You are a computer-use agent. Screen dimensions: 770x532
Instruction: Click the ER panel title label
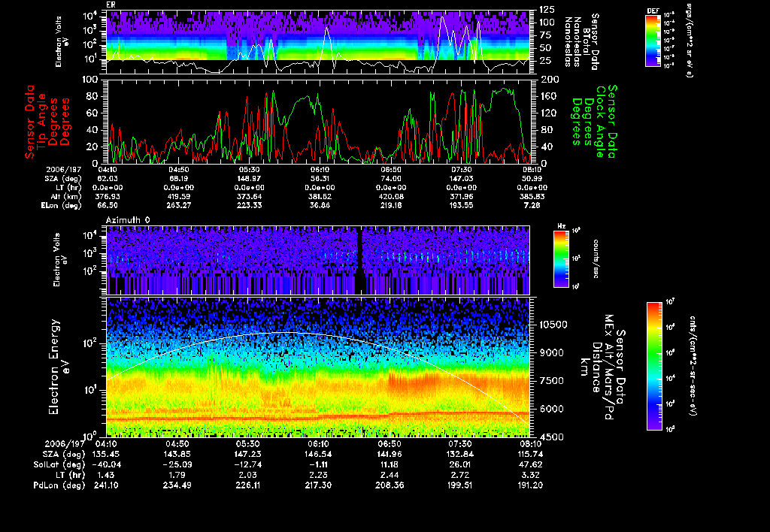[x=111, y=5]
